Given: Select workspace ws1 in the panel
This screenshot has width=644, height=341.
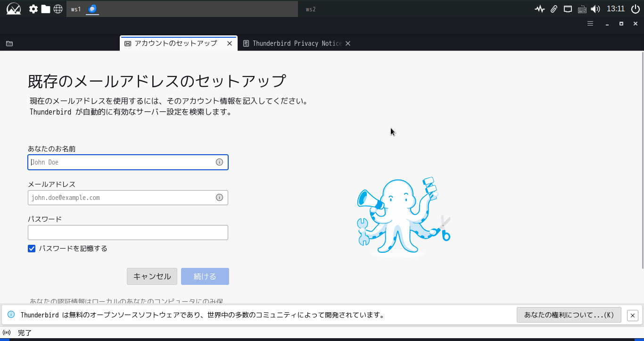Looking at the screenshot, I should pyautogui.click(x=76, y=9).
